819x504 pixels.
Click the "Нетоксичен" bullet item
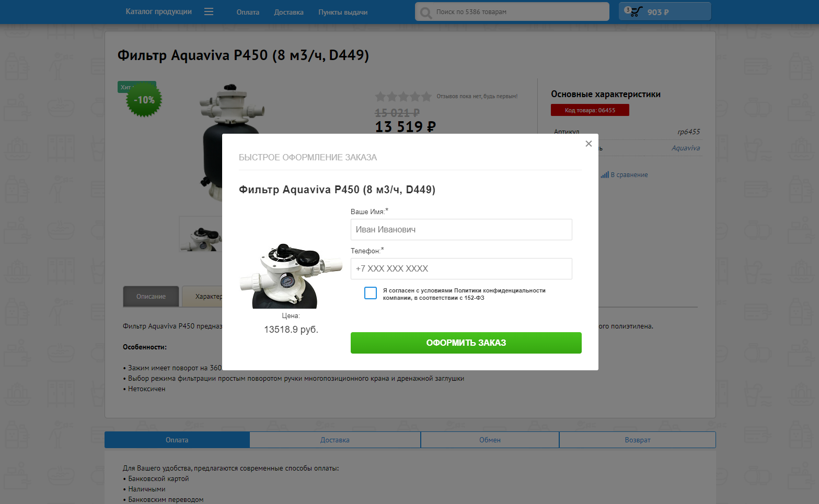pos(147,389)
